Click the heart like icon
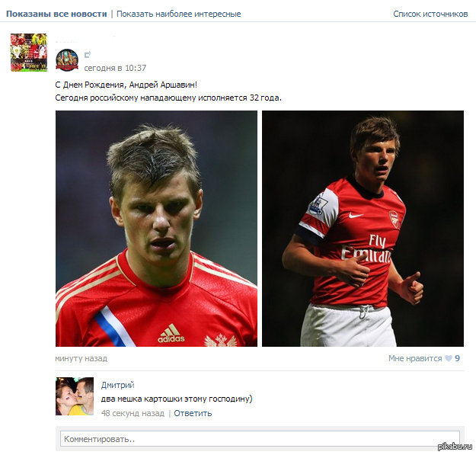This screenshot has height=455, width=476. pyautogui.click(x=449, y=358)
